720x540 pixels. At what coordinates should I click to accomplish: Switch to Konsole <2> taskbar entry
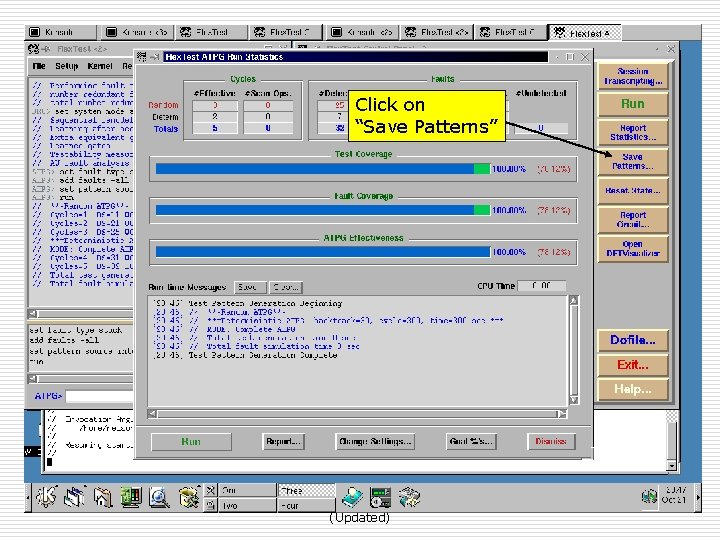coord(363,32)
